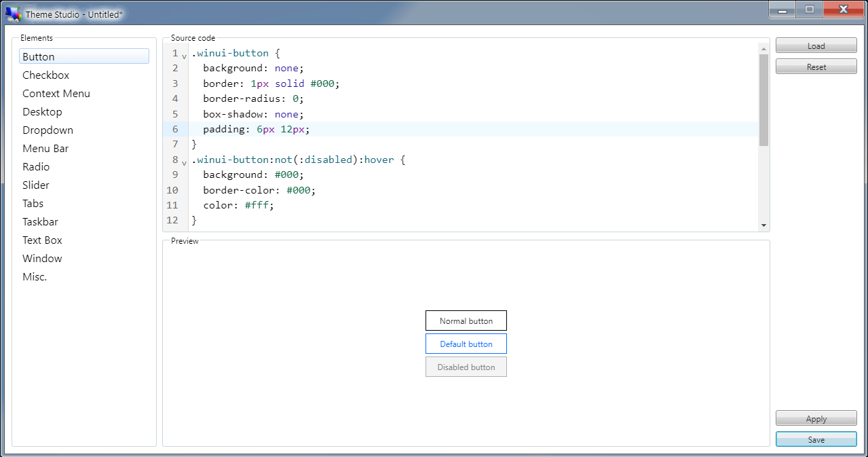Select the Window element entry
The height and width of the screenshot is (457, 868).
[x=42, y=258]
